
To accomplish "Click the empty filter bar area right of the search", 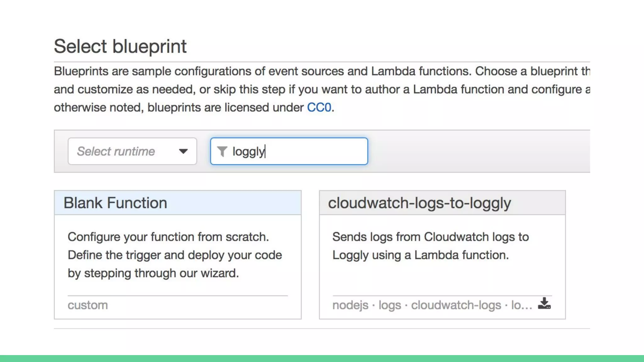I will [x=478, y=151].
